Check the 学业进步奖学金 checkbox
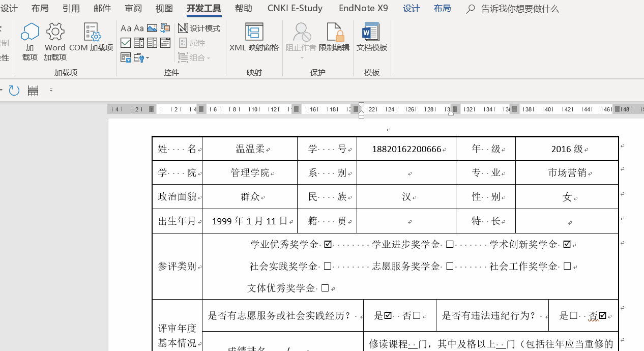 click(449, 245)
